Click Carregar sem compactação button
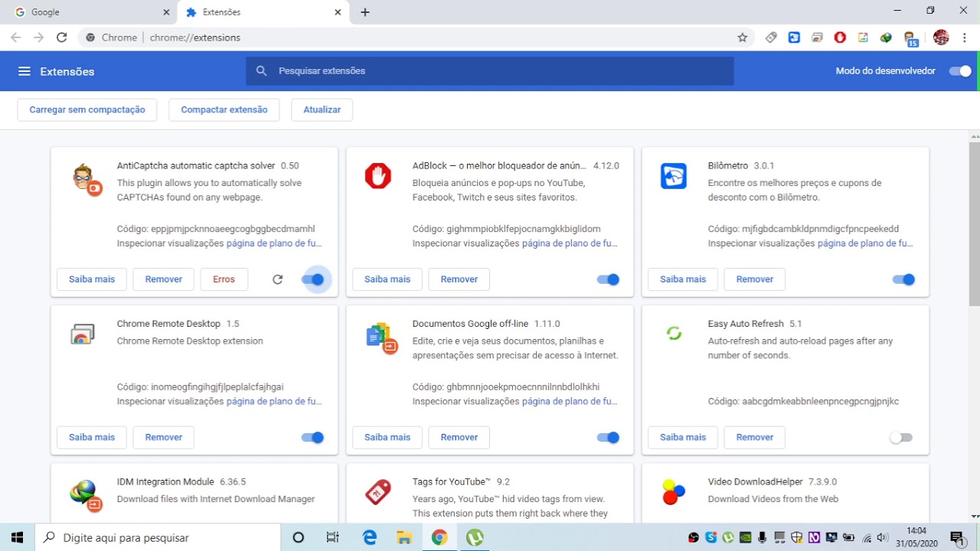The height and width of the screenshot is (551, 980). [87, 110]
